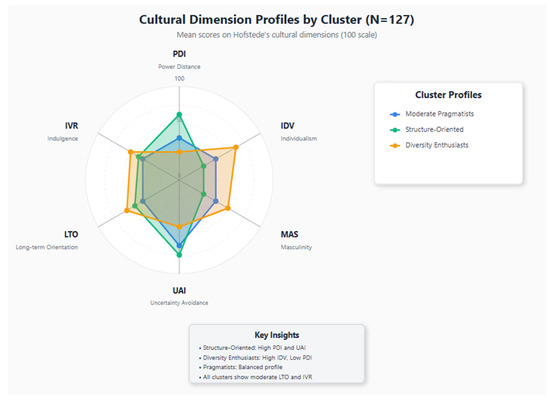Select the LTO Long-term Orientation axis label
The width and height of the screenshot is (550, 400).
click(x=47, y=240)
